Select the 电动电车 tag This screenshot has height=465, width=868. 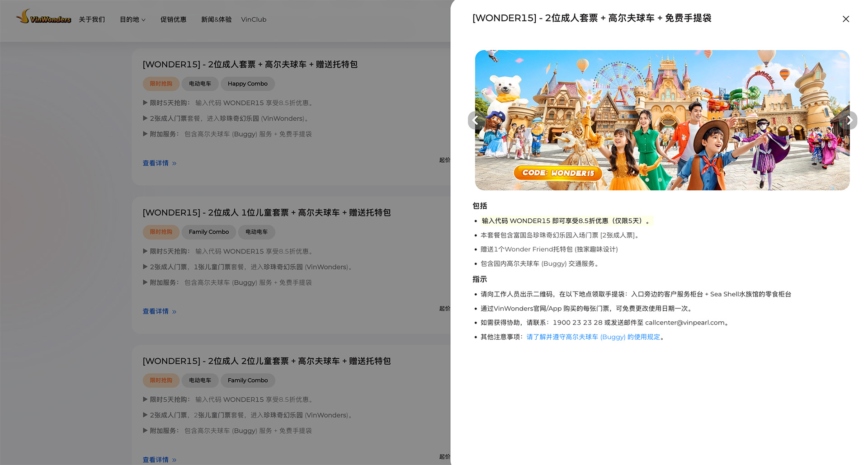pyautogui.click(x=200, y=84)
